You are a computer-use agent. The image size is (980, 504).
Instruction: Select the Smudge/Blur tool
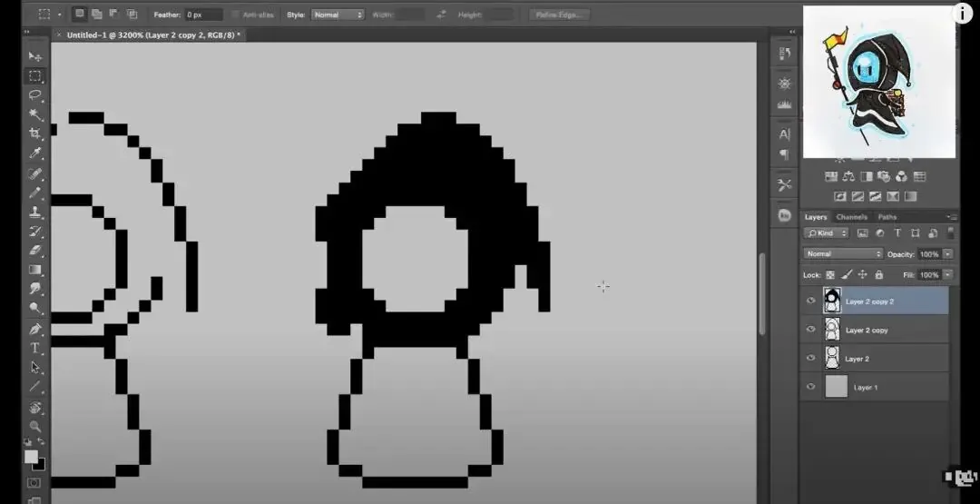[35, 289]
